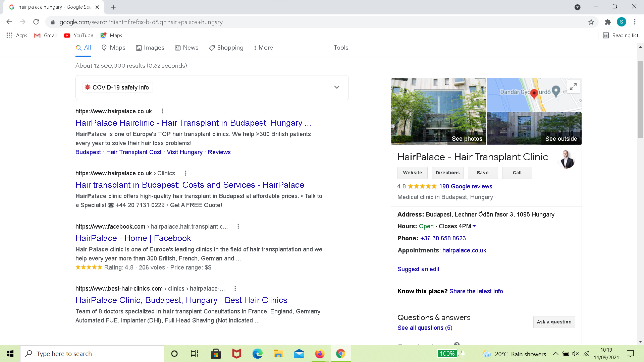Expand the map view in the HairPalace panel

(x=573, y=86)
